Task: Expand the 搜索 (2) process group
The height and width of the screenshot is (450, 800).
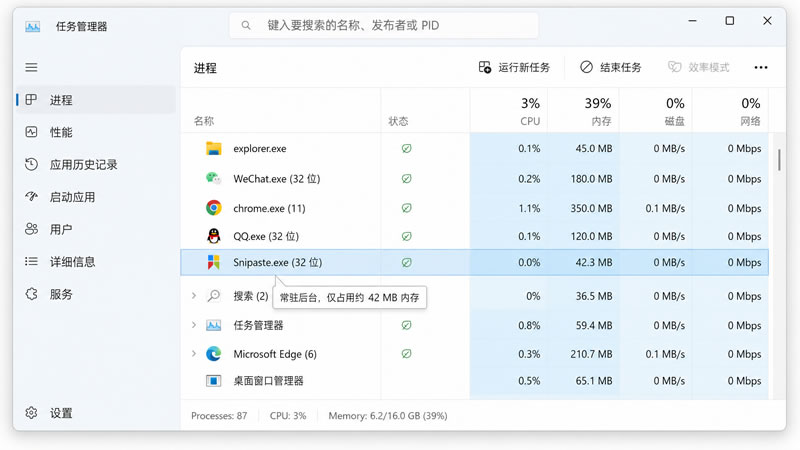Action: tap(194, 296)
